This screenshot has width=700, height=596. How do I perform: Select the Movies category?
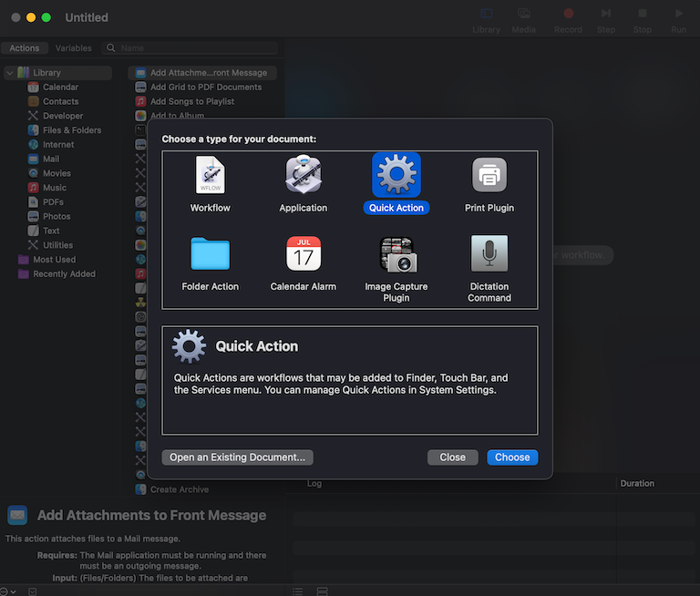57,173
